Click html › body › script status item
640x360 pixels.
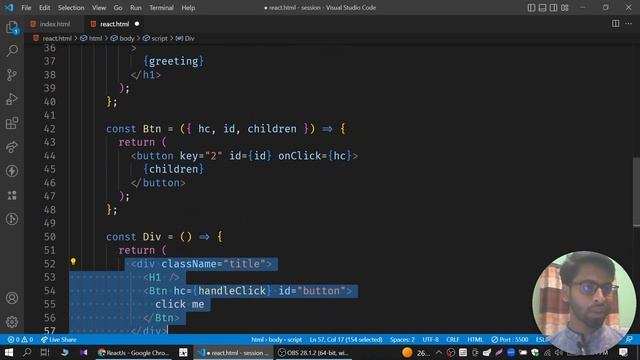277,340
